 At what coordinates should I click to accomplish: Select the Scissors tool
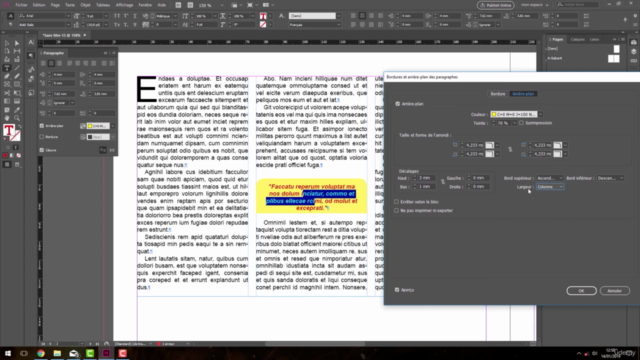(x=7, y=93)
